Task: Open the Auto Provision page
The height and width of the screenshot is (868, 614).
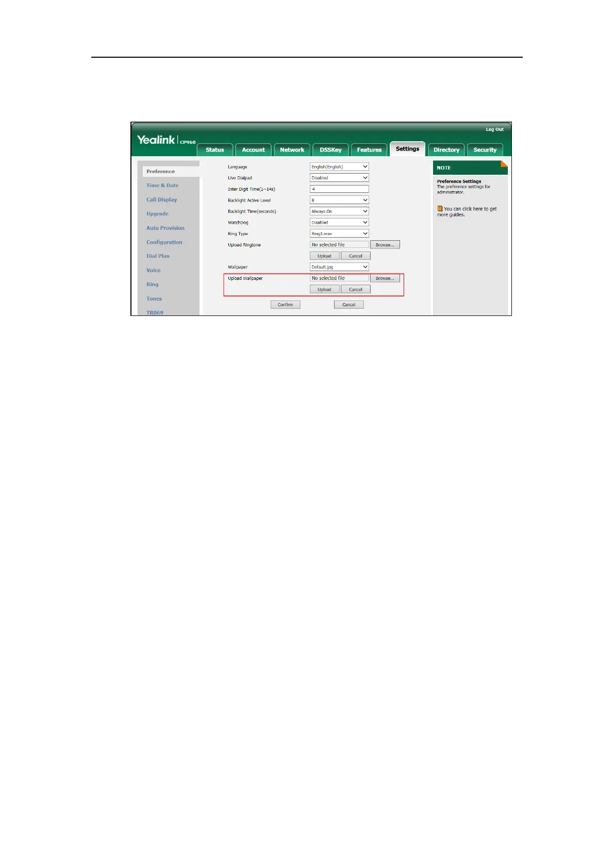Action: [x=165, y=228]
